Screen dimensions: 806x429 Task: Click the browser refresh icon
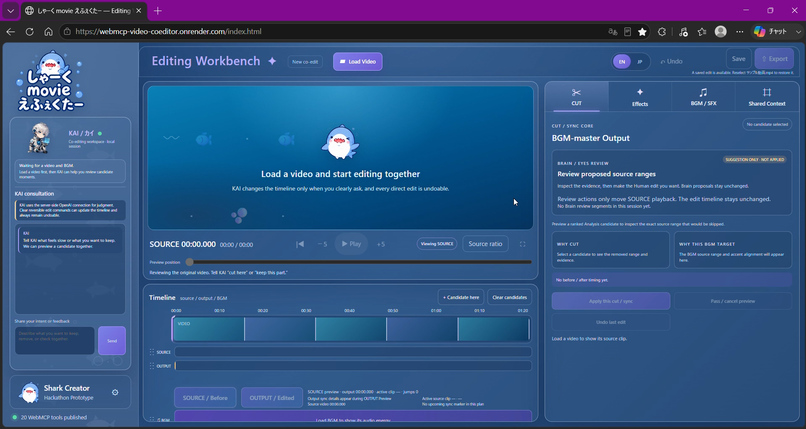pyautogui.click(x=29, y=31)
